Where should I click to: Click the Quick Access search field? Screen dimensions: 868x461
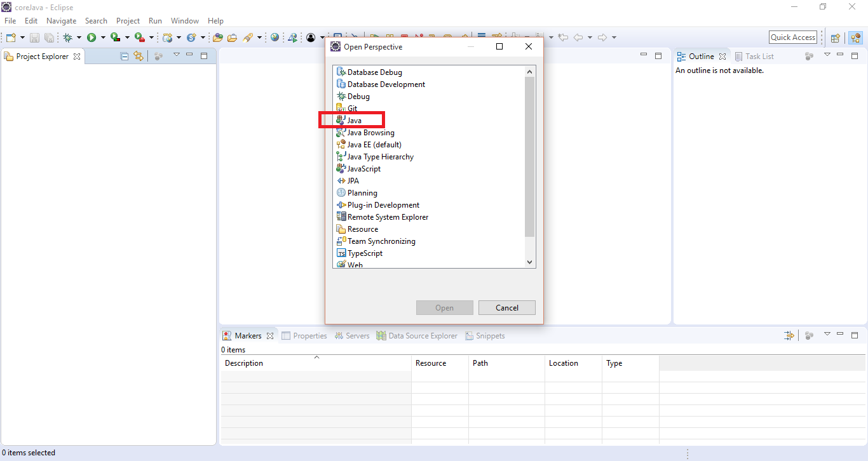click(793, 37)
